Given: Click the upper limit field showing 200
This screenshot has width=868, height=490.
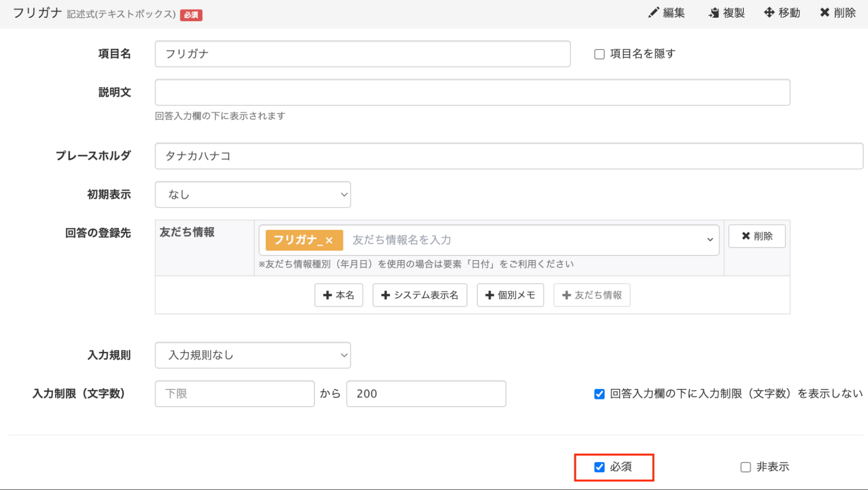Looking at the screenshot, I should (x=426, y=394).
